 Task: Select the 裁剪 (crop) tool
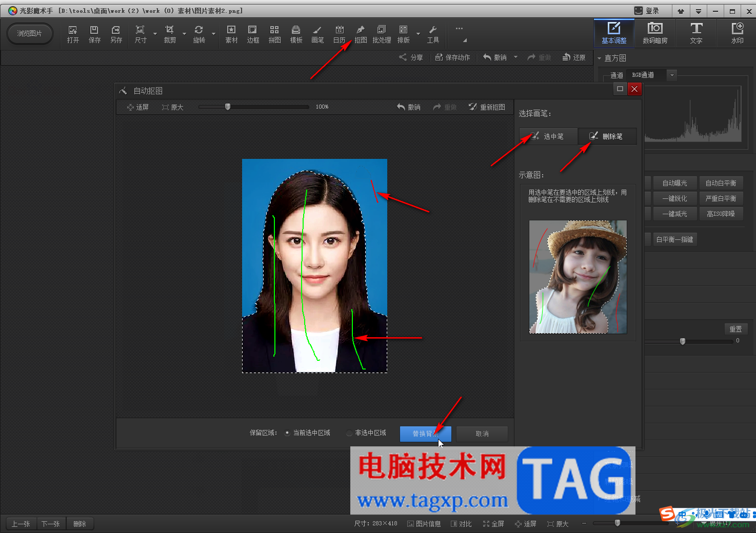click(170, 34)
